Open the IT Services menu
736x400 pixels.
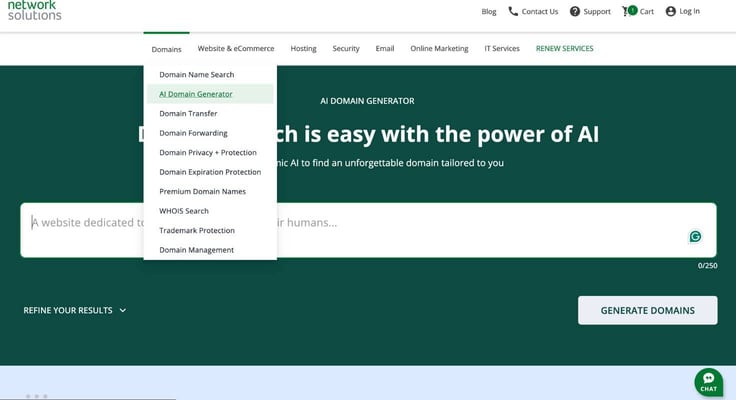tap(502, 48)
